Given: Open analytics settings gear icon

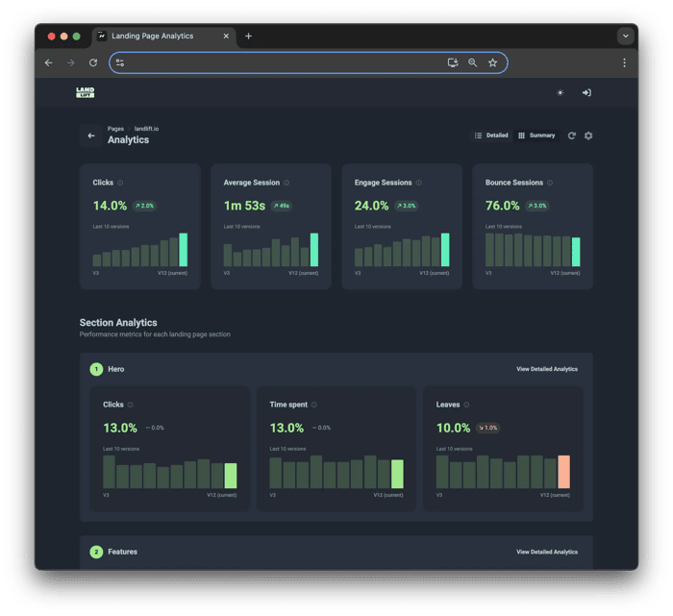Looking at the screenshot, I should pos(588,136).
